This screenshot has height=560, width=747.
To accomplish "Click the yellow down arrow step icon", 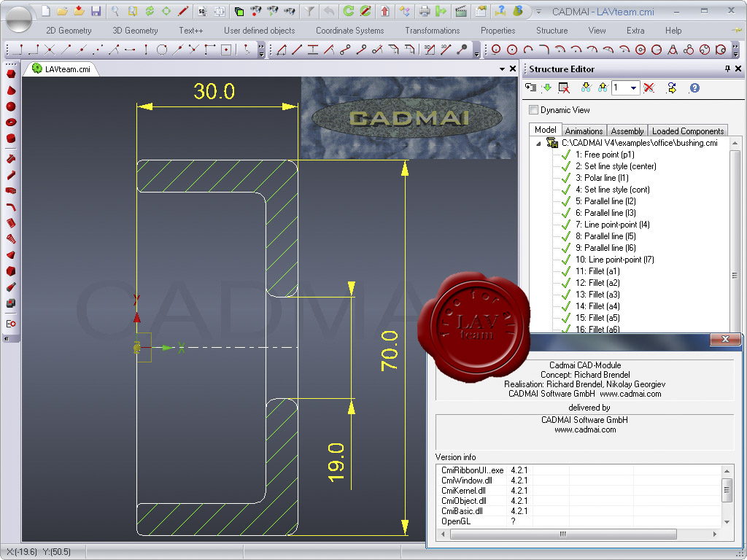I will 586,87.
